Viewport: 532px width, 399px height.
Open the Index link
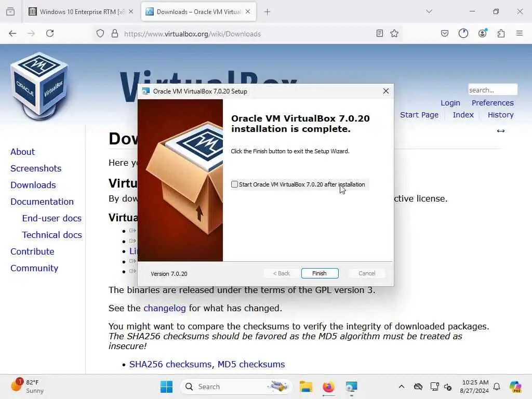[x=463, y=115]
